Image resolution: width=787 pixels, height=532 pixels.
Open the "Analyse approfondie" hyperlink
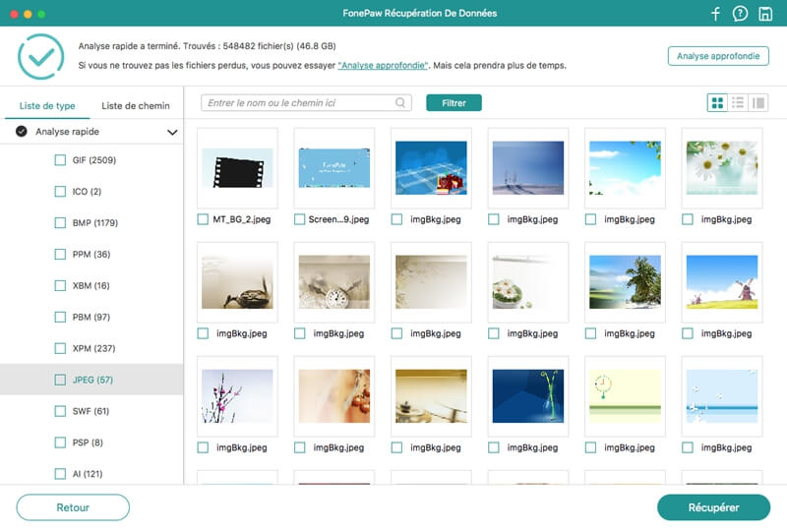383,65
